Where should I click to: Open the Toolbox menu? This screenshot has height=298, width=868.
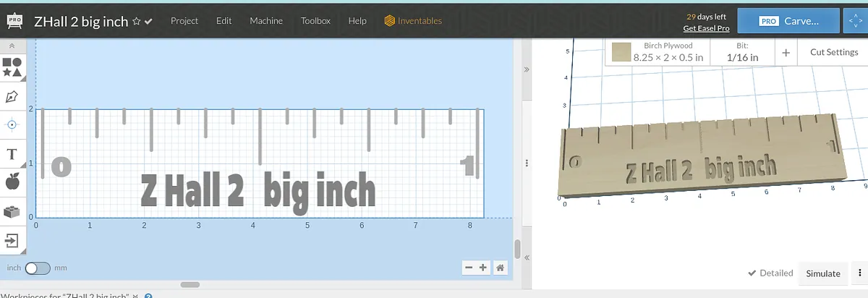(315, 21)
